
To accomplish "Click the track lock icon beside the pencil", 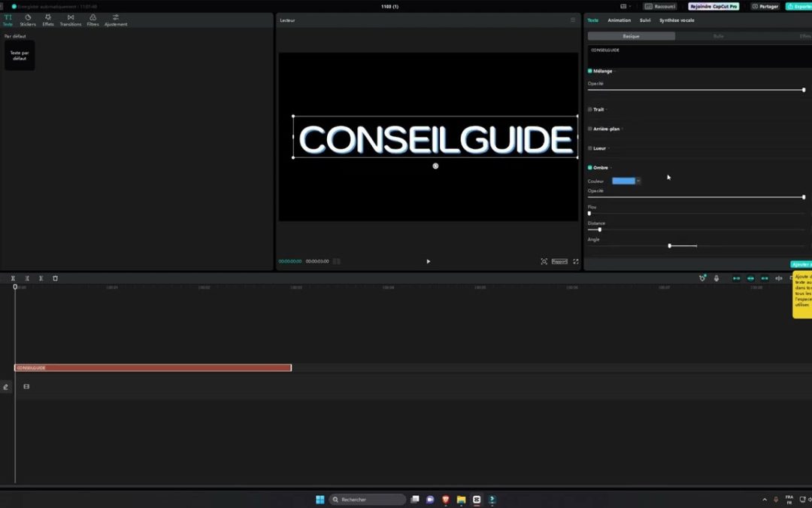I will tap(26, 387).
